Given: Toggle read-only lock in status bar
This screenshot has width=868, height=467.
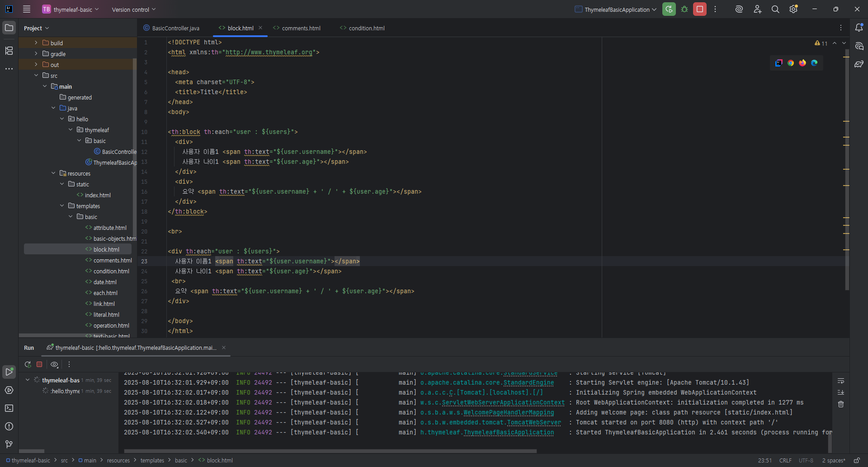Looking at the screenshot, I should [857, 460].
